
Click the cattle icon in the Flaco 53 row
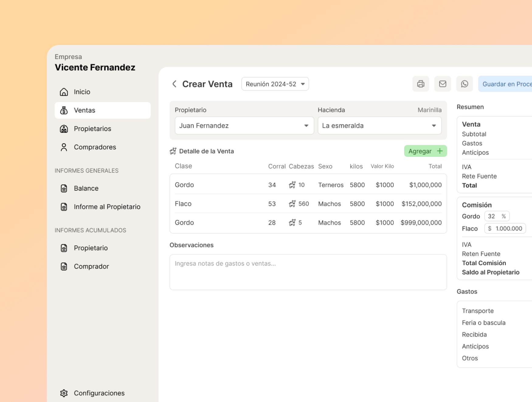tap(292, 204)
